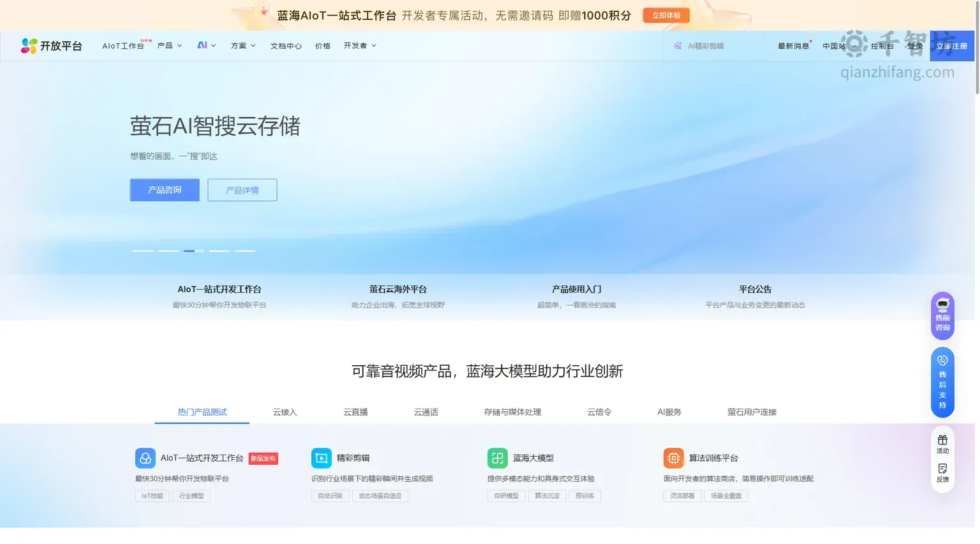Click the AI精彩剪辑 search field
Screen dimensions: 980x544
tap(715, 46)
